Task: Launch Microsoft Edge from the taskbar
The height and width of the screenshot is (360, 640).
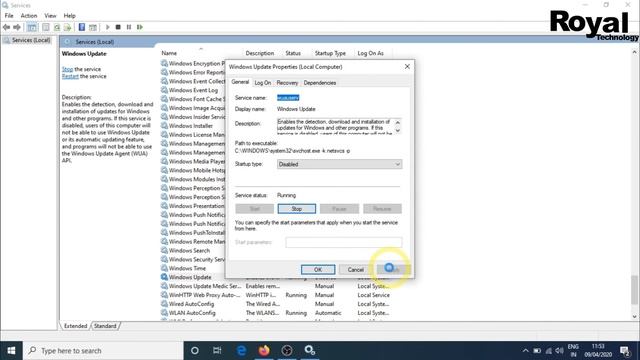Action: 242,351
